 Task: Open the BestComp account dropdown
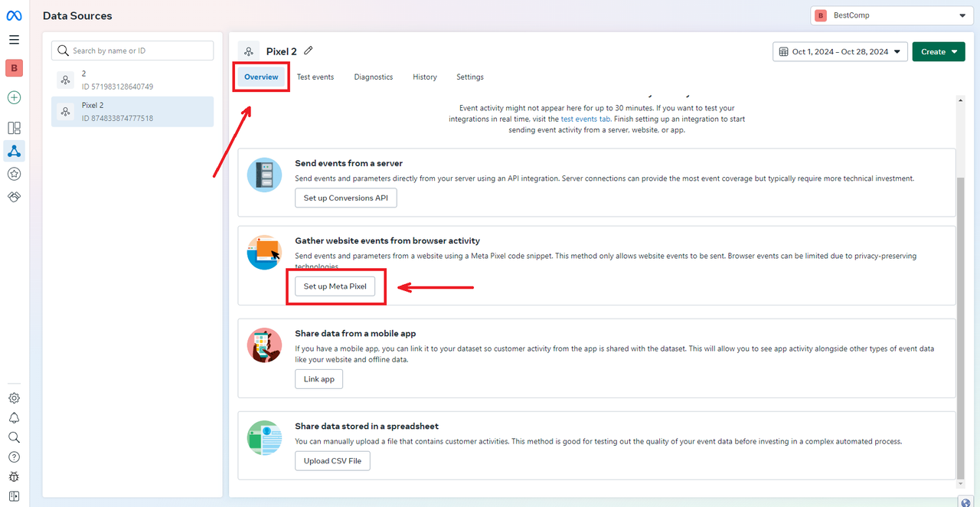point(892,15)
